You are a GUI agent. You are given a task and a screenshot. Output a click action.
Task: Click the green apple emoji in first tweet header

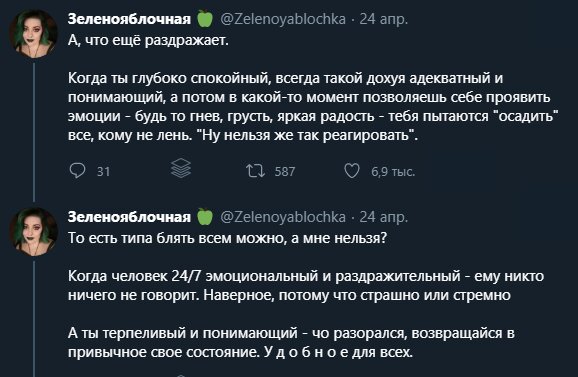tap(205, 19)
